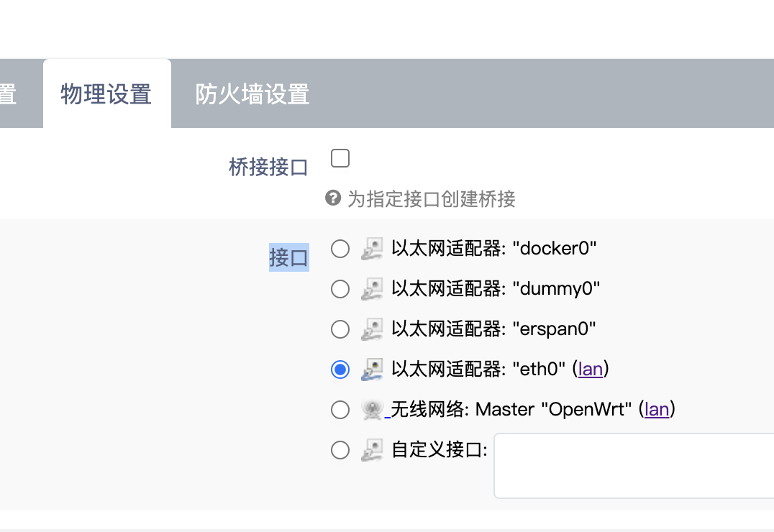774x532 pixels.
Task: Switch to the 防火墙设置 tab
Action: point(252,93)
